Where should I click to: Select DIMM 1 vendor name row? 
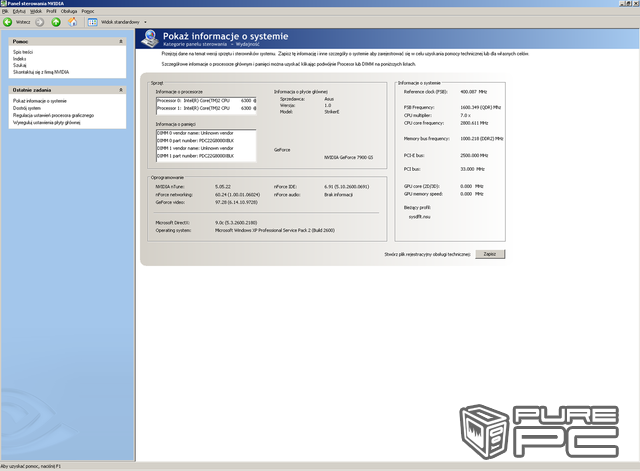(206, 148)
